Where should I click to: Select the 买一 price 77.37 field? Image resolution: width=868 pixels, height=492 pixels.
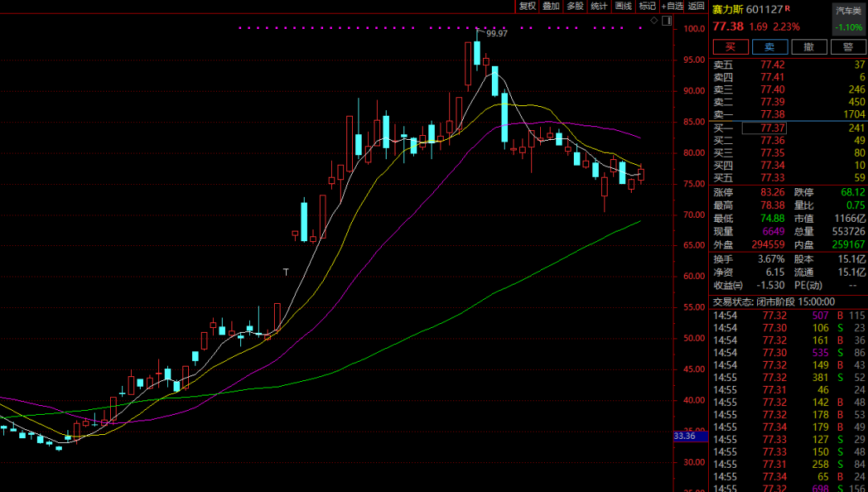click(764, 129)
